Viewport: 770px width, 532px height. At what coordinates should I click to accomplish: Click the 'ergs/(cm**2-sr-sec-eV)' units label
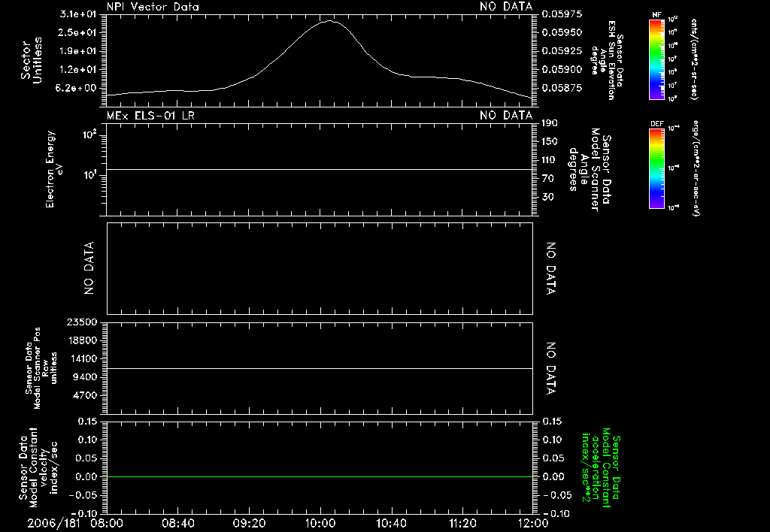click(x=697, y=168)
